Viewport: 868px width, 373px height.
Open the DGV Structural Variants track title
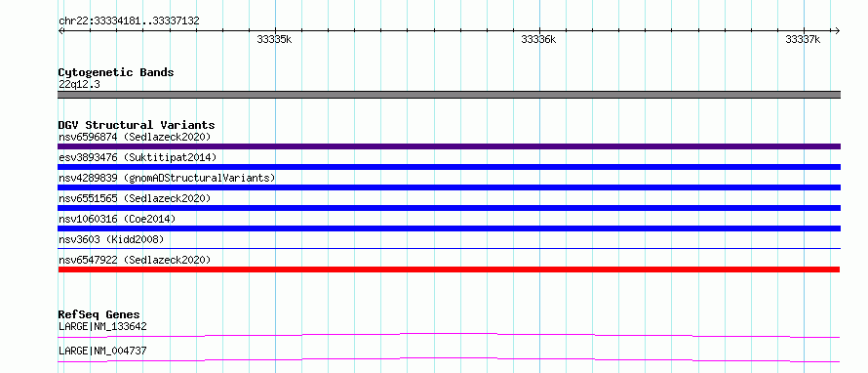[137, 125]
